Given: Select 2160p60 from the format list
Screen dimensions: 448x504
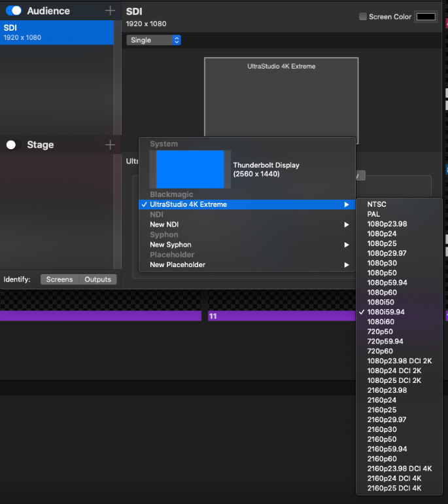Looking at the screenshot, I should pyautogui.click(x=381, y=459).
